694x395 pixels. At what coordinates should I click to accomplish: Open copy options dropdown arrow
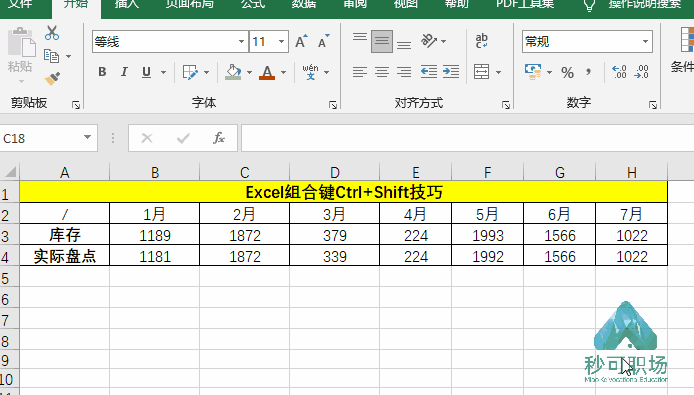click(x=69, y=56)
